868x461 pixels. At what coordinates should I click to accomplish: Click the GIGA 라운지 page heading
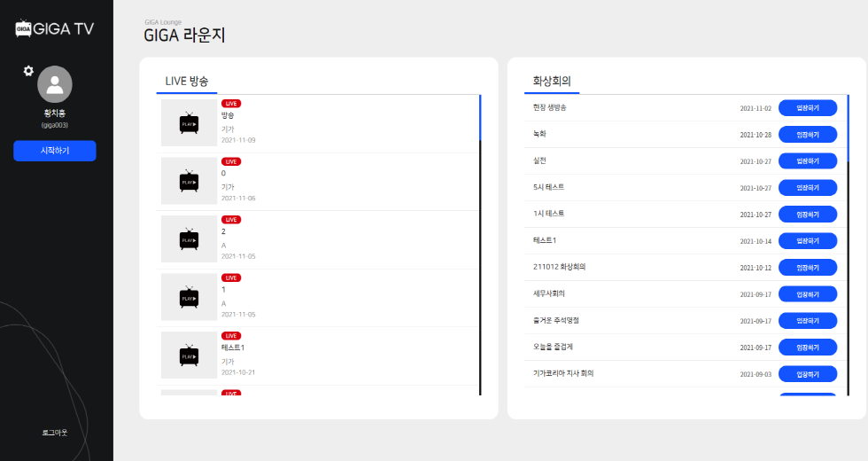[184, 35]
